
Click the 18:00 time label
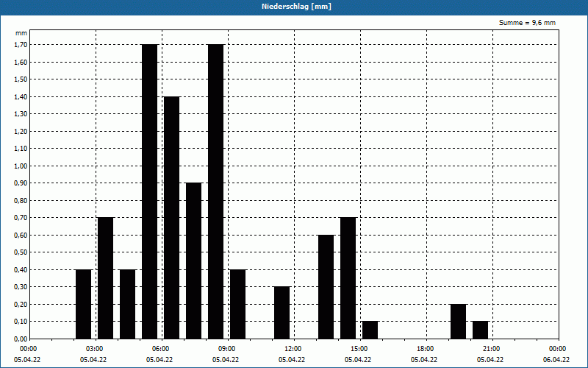(425, 349)
